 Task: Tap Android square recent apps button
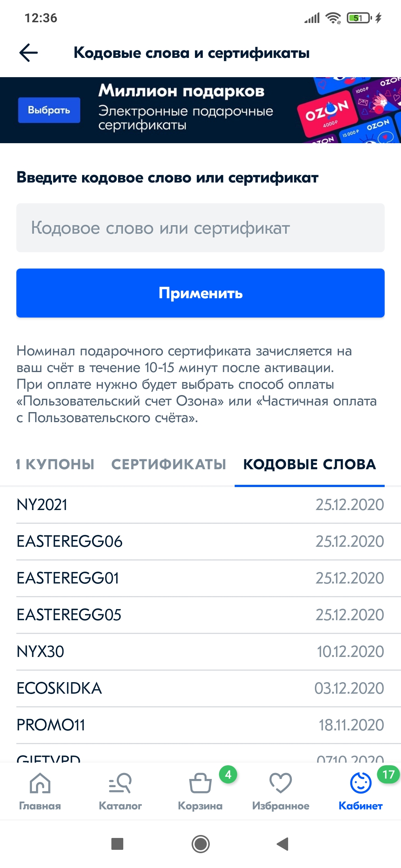click(117, 844)
